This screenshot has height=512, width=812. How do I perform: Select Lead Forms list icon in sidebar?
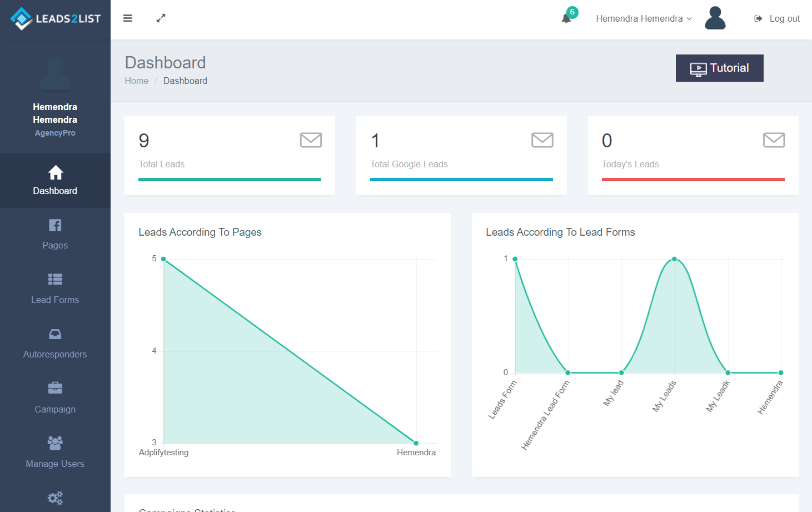coord(55,279)
